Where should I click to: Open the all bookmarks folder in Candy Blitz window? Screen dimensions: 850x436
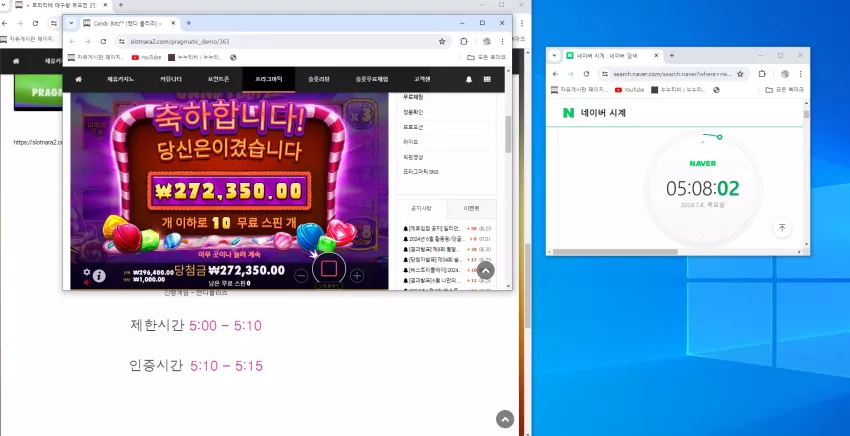(x=486, y=57)
